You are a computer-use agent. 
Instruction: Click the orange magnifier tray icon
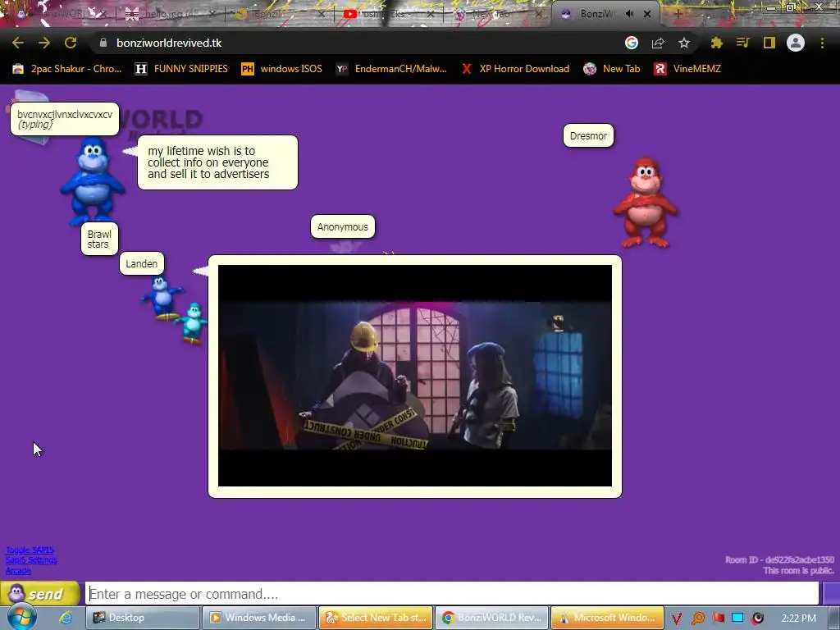tap(697, 619)
